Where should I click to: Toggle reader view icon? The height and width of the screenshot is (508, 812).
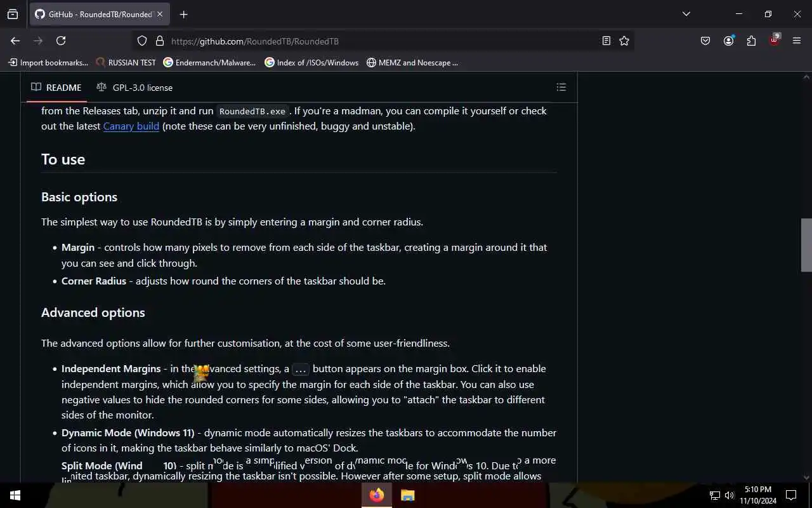pyautogui.click(x=606, y=41)
